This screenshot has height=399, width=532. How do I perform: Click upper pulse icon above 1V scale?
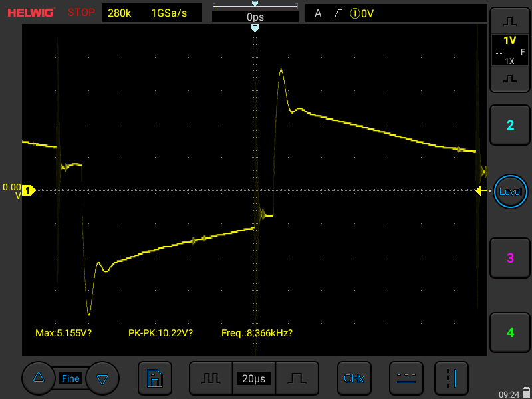tap(510, 21)
